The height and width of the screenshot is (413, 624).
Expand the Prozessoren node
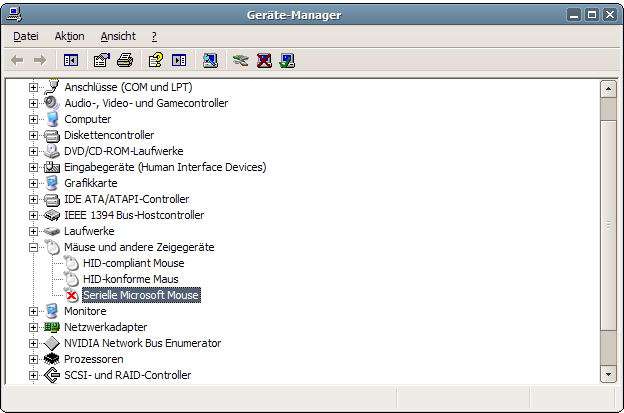(33, 359)
